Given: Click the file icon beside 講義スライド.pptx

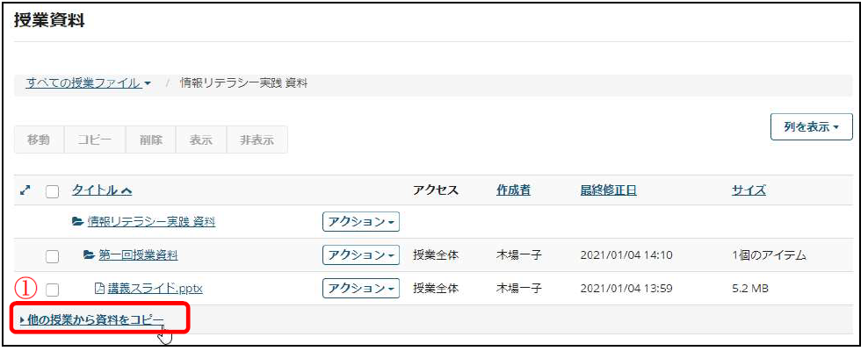Looking at the screenshot, I should (x=99, y=288).
